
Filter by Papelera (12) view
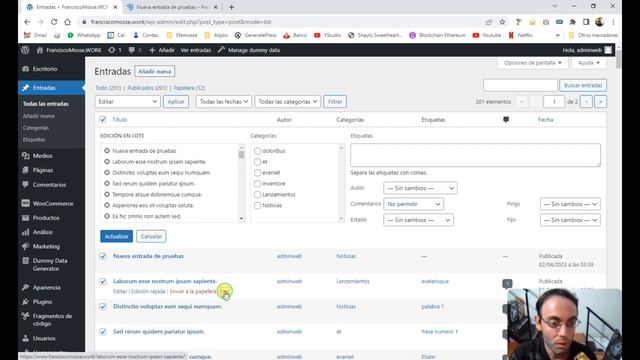(x=189, y=88)
